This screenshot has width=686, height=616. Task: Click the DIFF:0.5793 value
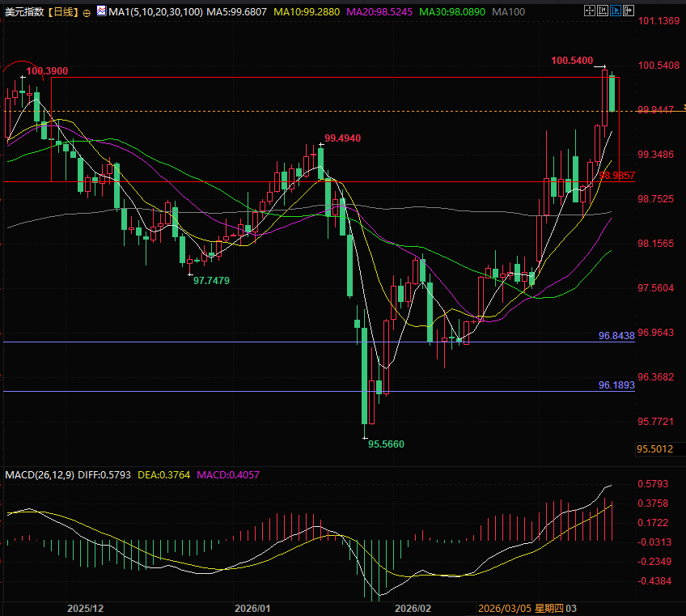tap(104, 475)
